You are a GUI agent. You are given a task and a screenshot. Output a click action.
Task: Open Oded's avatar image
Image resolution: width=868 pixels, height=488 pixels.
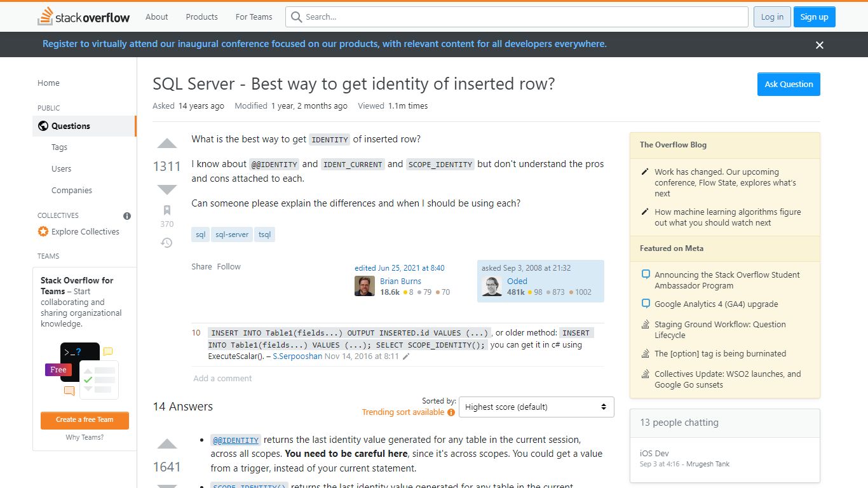(492, 286)
